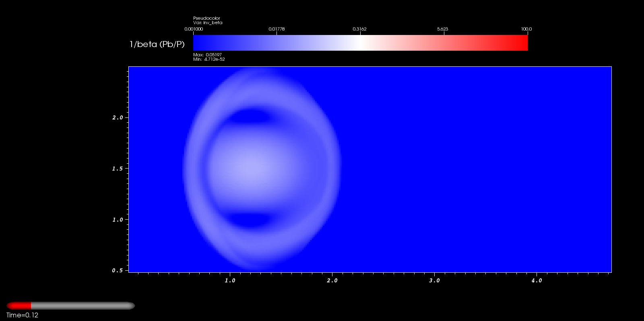This screenshot has height=321, width=644.
Task: Click the y-axis label '1.5'
Action: 118,169
